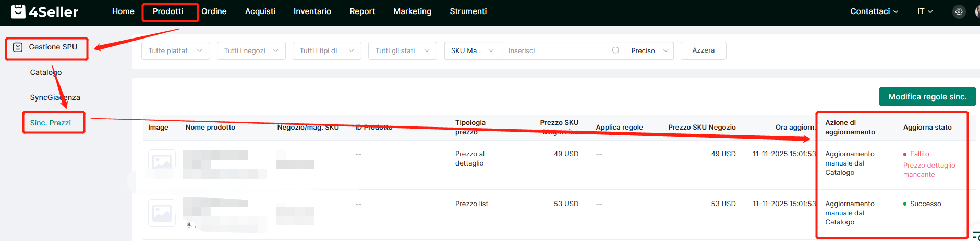Click the 4Seller logo icon
Viewport: 980px width, 241px height.
(x=18, y=11)
